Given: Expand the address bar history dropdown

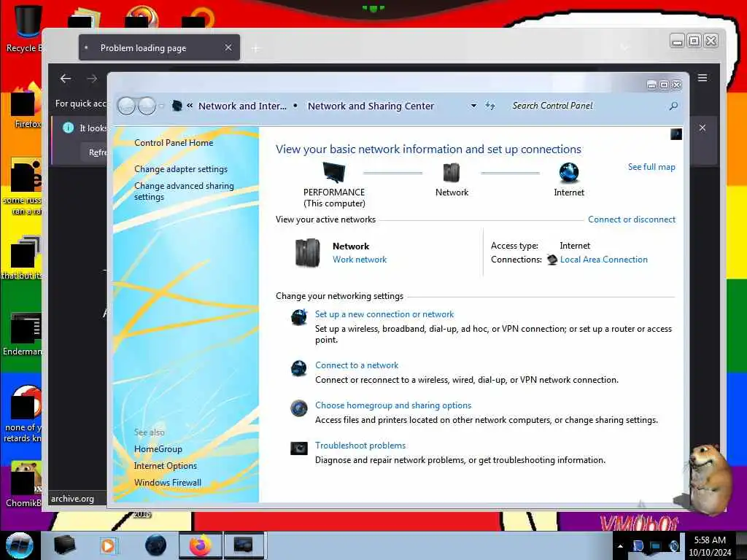Looking at the screenshot, I should (473, 106).
